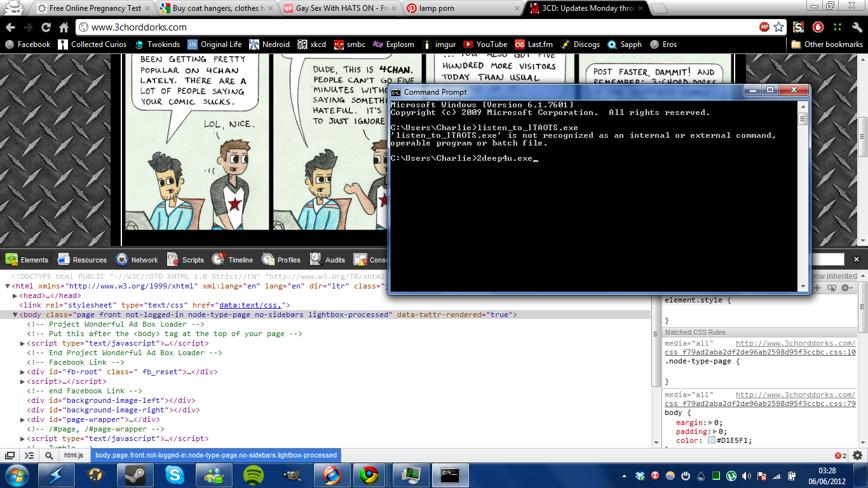
Task: Switch to the Scripts panel
Action: coord(185,259)
